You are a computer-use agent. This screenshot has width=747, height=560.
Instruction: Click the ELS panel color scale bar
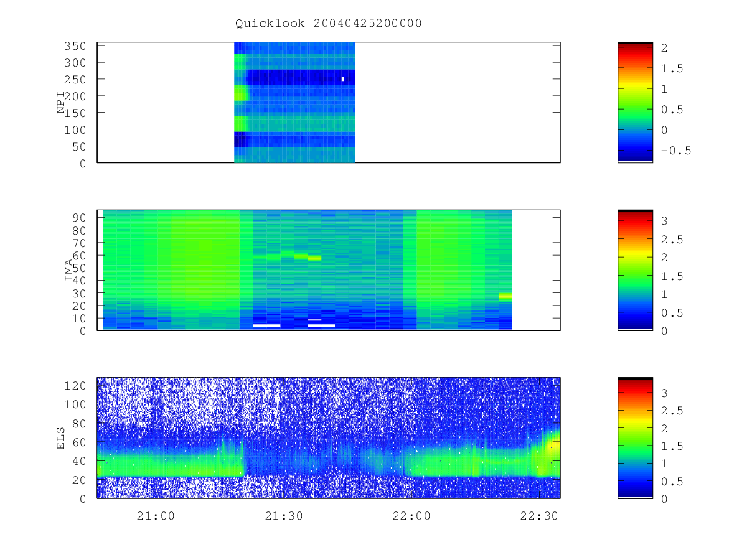635,437
